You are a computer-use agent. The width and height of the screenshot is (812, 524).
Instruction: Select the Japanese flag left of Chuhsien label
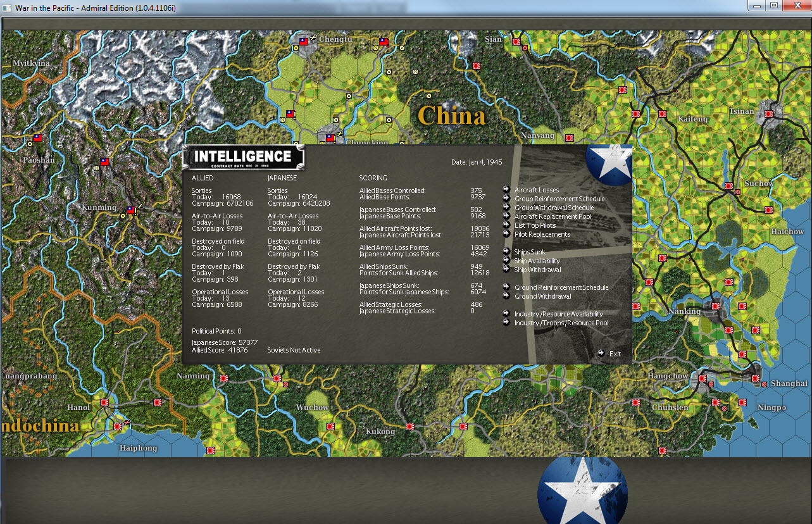tap(635, 402)
